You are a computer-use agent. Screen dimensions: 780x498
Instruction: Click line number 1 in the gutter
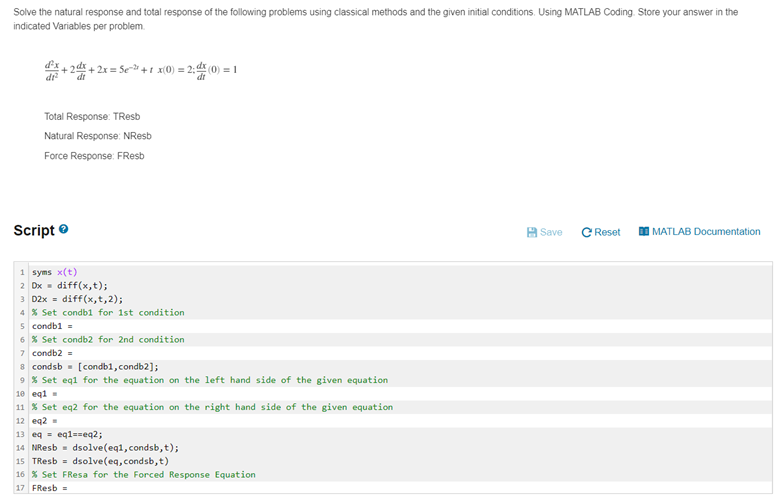22,272
